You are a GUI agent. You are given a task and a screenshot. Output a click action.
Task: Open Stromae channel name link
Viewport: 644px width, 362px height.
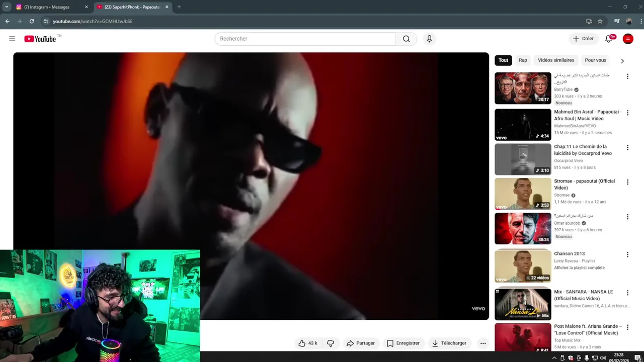(562, 195)
